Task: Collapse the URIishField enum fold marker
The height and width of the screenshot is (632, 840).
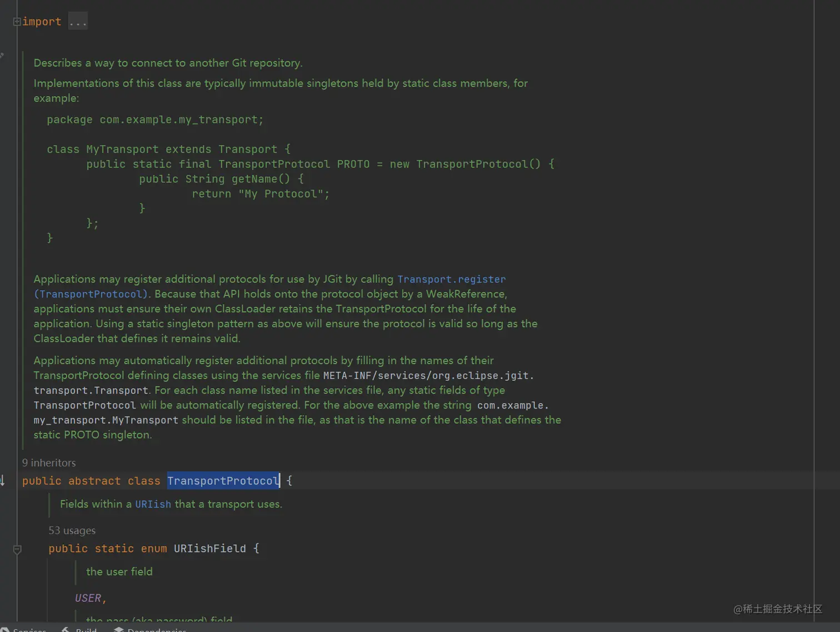Action: (17, 549)
